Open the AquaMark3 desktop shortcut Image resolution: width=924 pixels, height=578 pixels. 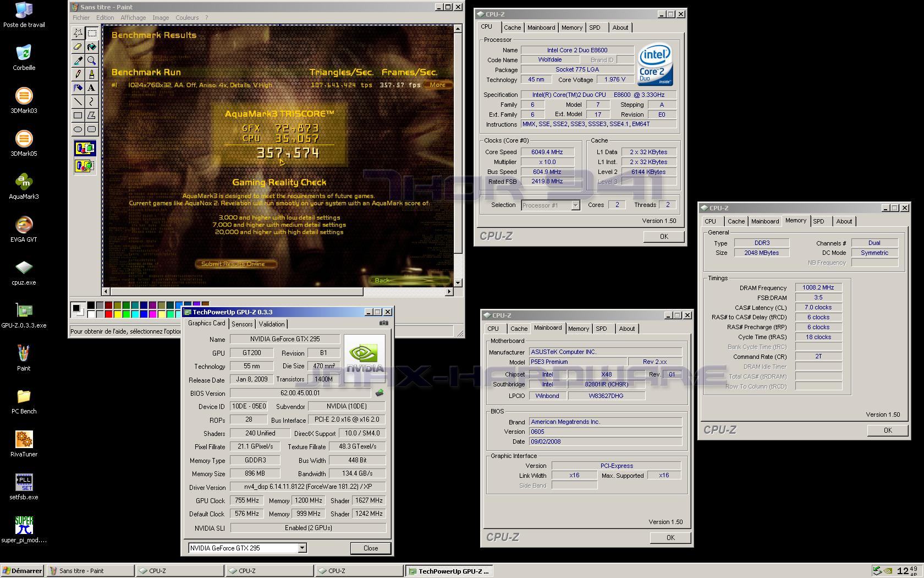coord(24,187)
